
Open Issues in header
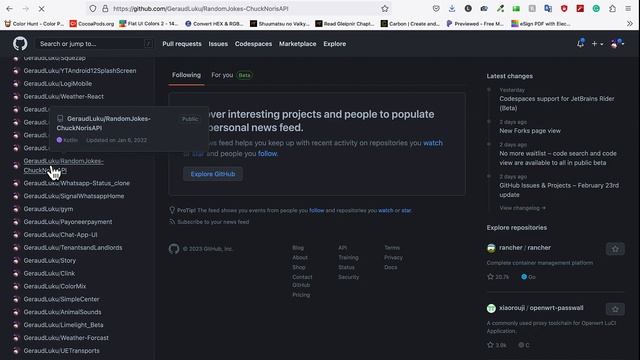(x=218, y=44)
